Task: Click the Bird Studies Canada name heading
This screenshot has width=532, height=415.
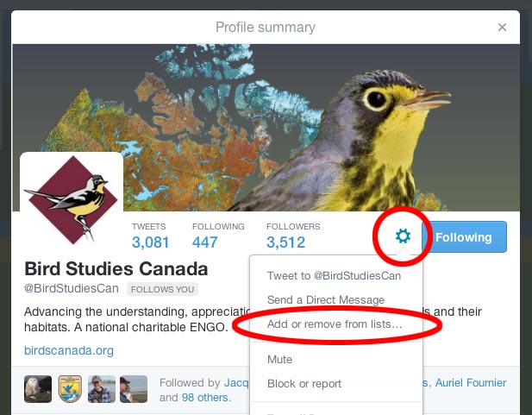Action: 116,268
